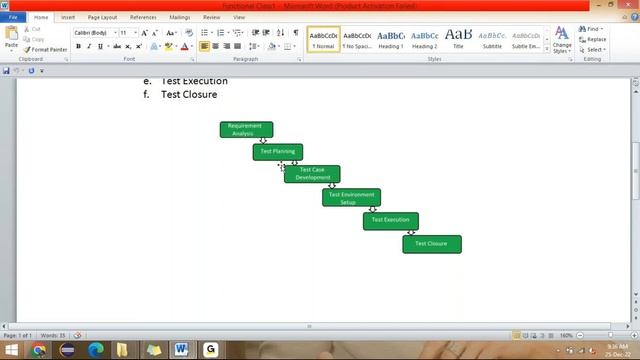Switch to the References tab
This screenshot has width=640, height=360.
[x=143, y=17]
